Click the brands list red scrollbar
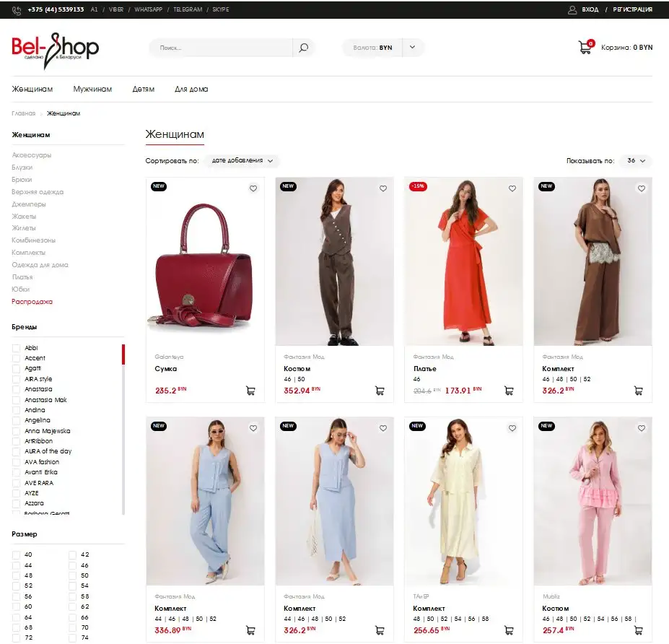Viewport: 669px width, 644px height. tap(123, 354)
